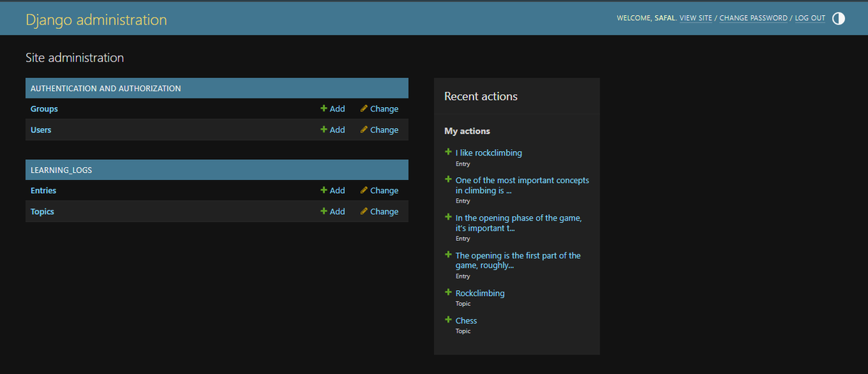The width and height of the screenshot is (868, 374).
Task: Open 'One of the most important concepts' entry
Action: pyautogui.click(x=522, y=185)
